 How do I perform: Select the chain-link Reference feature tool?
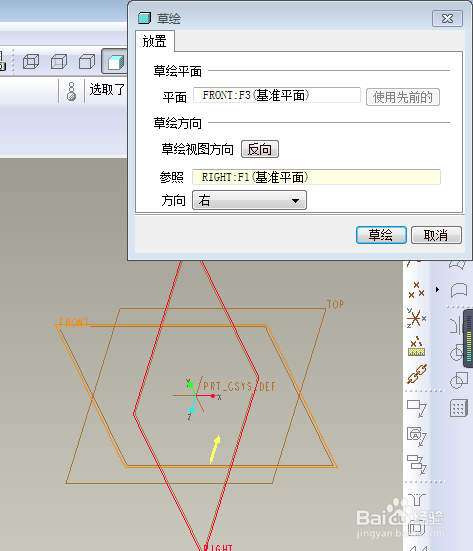point(417,374)
